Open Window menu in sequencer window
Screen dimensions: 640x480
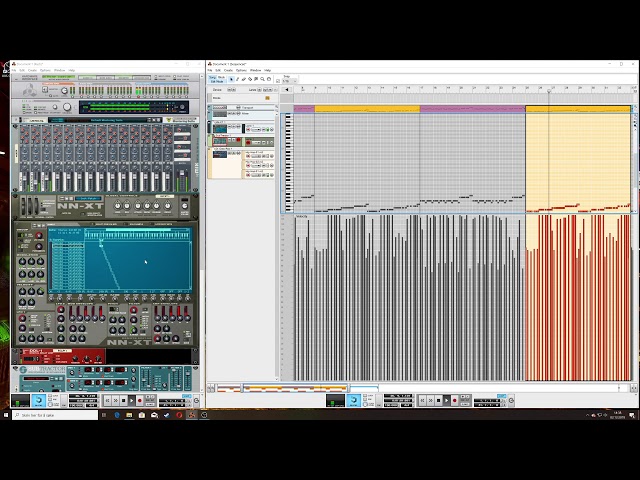point(256,70)
